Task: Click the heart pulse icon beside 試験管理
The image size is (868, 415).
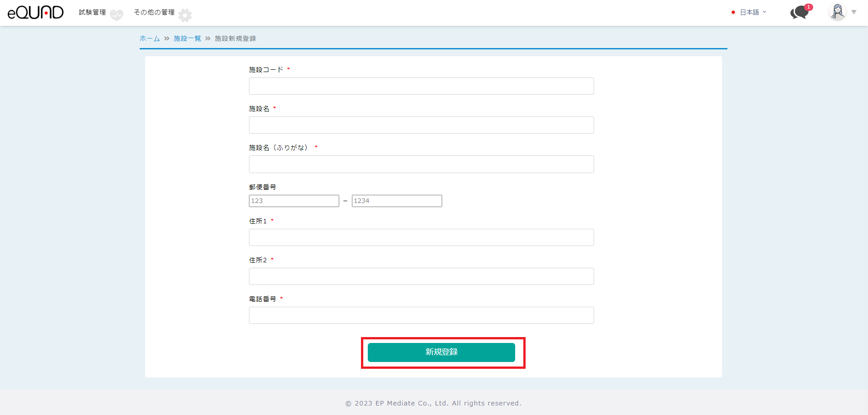Action: tap(117, 15)
